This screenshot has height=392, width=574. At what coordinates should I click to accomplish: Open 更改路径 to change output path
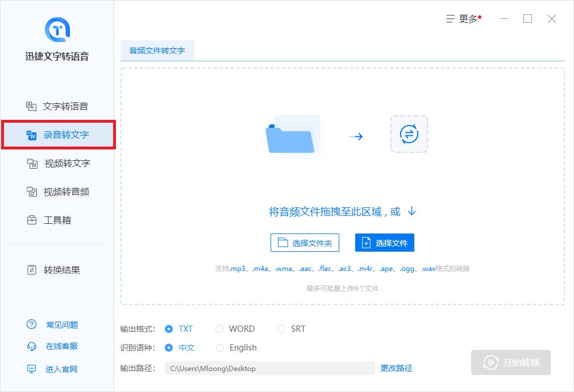(x=396, y=368)
